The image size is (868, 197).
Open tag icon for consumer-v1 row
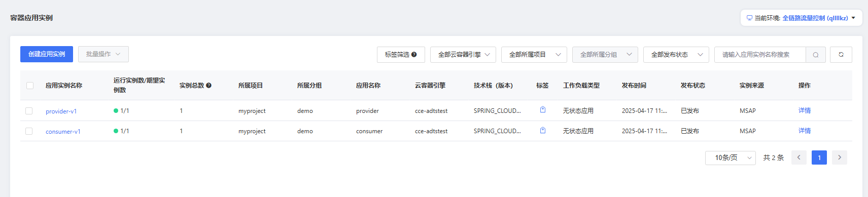(x=542, y=130)
